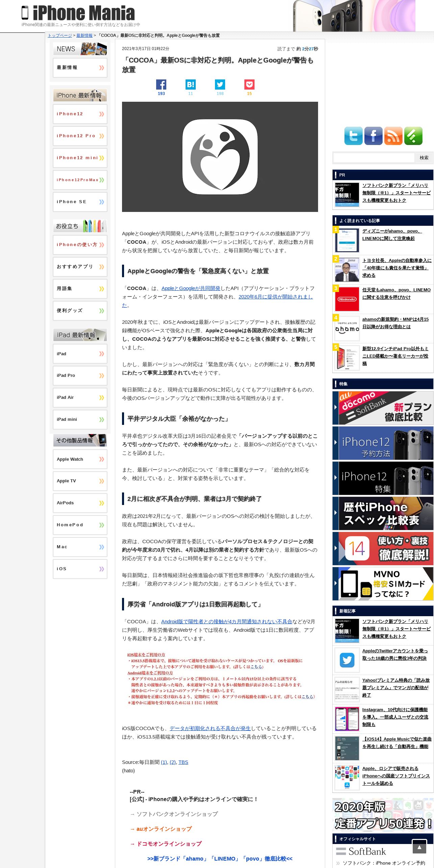Click the 検索 search button
Image resolution: width=434 pixels, height=868 pixels.
424,158
